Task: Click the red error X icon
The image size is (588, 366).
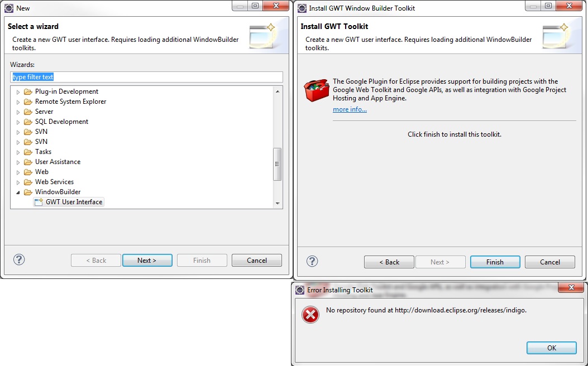Action: pyautogui.click(x=310, y=315)
